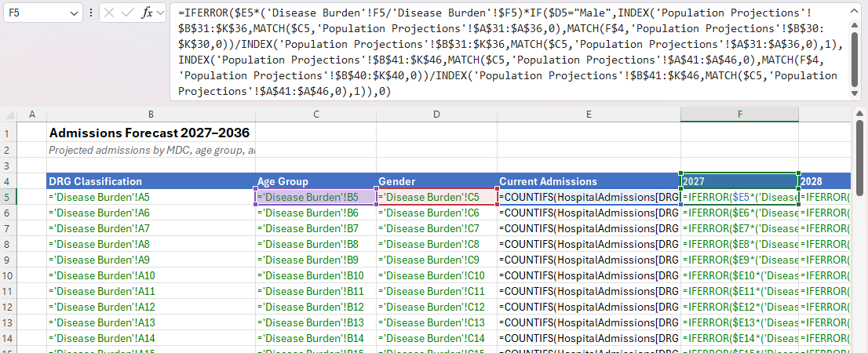Click the Projected admissions subtitle cell
Image resolution: width=868 pixels, height=353 pixels.
click(x=151, y=149)
